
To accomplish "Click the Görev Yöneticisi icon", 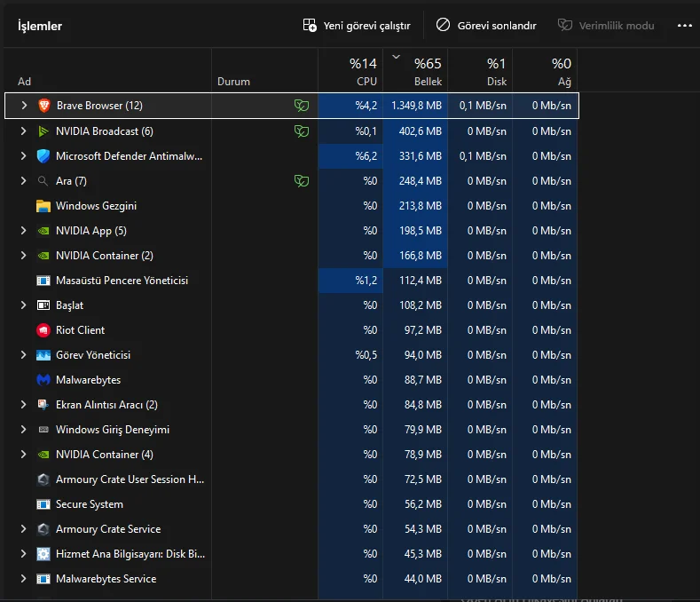I will pyautogui.click(x=43, y=355).
